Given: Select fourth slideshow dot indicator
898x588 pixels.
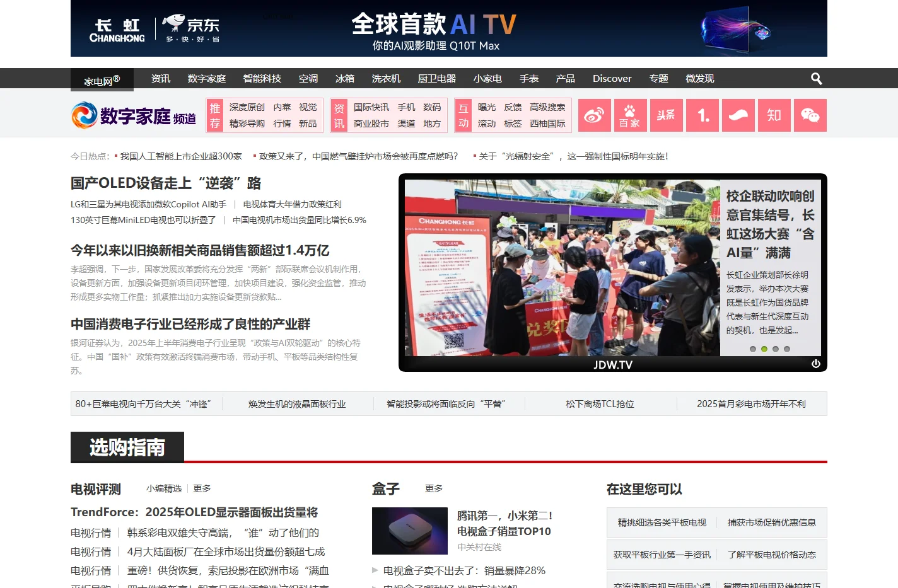Looking at the screenshot, I should [787, 349].
